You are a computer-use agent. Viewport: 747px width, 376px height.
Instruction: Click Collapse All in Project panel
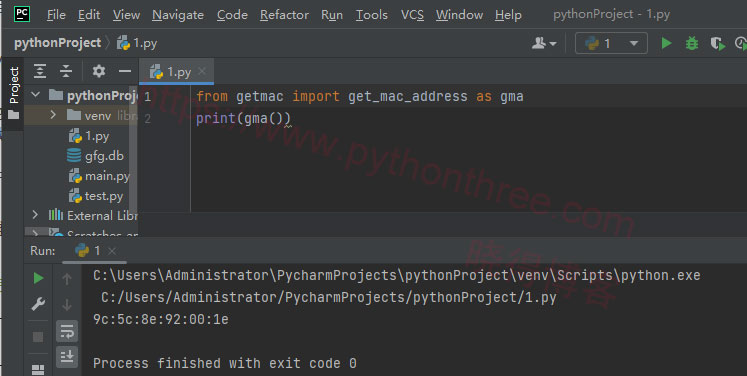click(66, 71)
